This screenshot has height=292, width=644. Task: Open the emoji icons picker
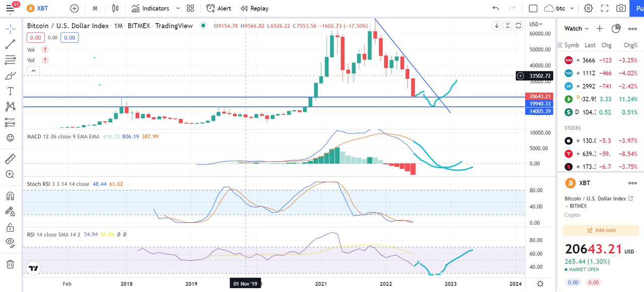tap(10, 137)
